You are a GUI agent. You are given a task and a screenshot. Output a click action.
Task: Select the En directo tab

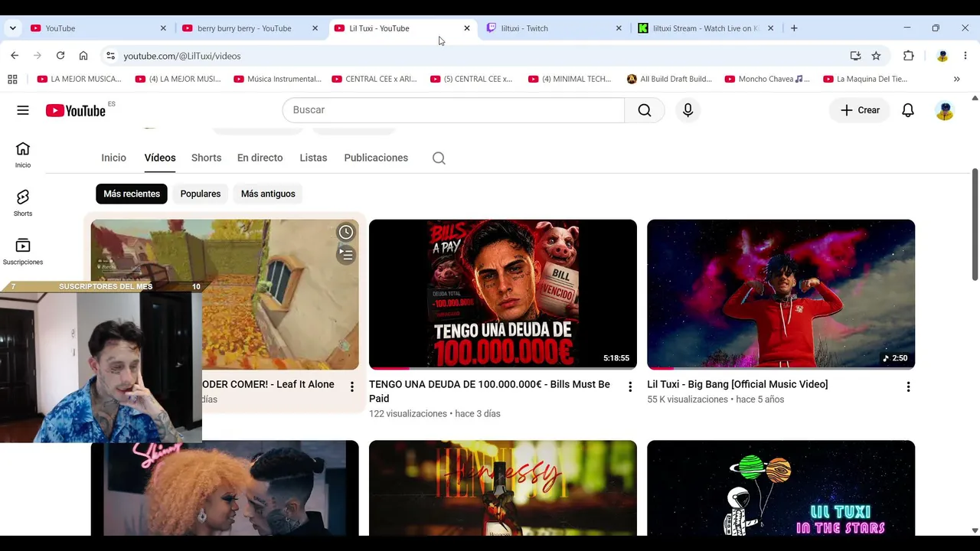coord(260,158)
